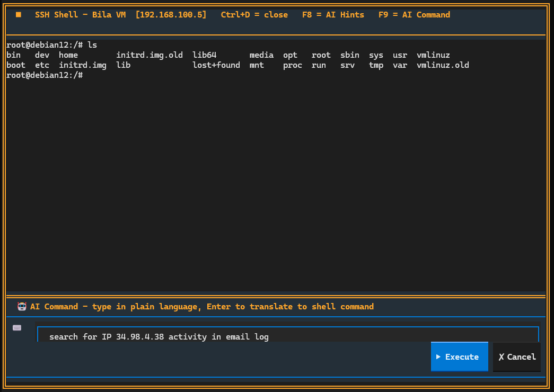Image resolution: width=554 pixels, height=392 pixels.
Task: Click the boot directory name in output
Action: coord(15,65)
